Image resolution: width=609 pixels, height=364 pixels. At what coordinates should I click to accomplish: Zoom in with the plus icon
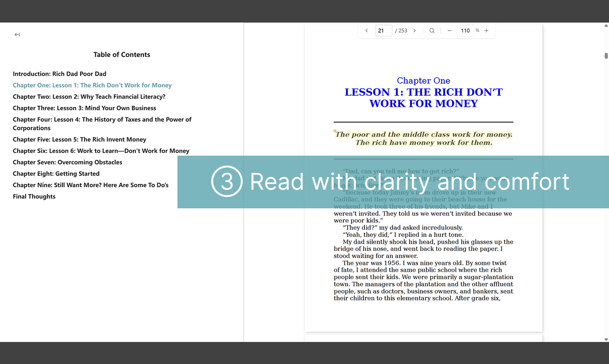pyautogui.click(x=486, y=31)
